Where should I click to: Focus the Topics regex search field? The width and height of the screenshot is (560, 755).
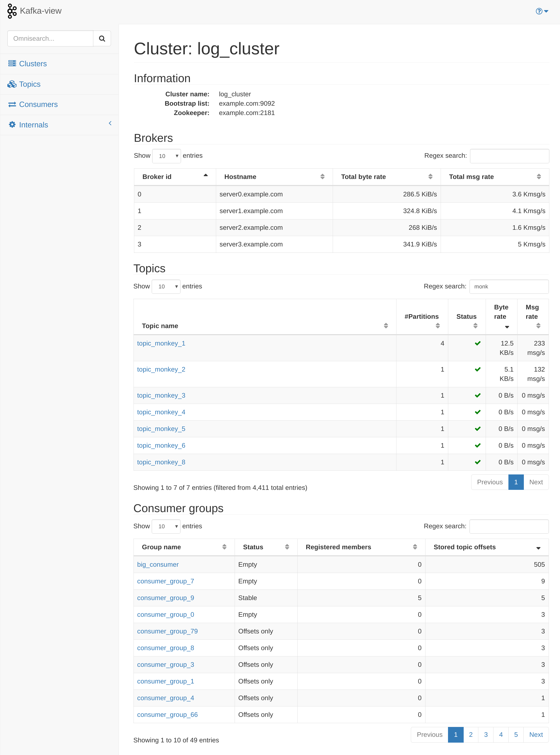[x=508, y=287]
